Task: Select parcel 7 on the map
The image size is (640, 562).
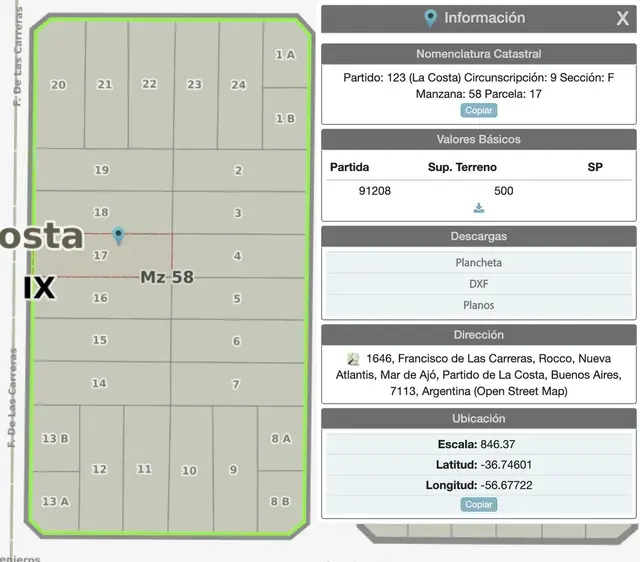Action: tap(236, 384)
